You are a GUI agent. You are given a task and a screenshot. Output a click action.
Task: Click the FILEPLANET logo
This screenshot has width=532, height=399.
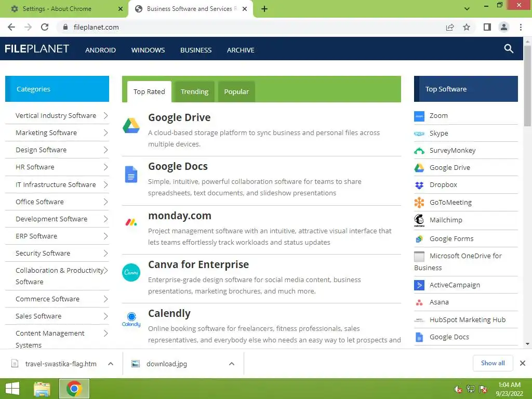point(37,49)
